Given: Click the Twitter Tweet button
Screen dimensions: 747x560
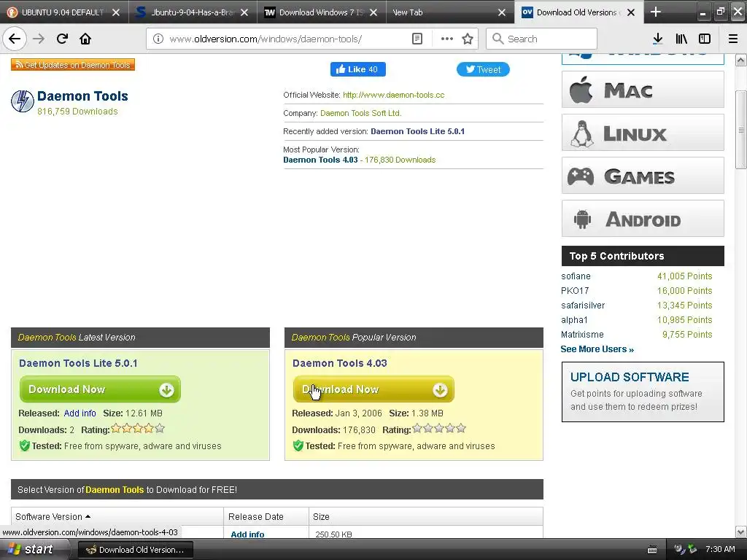Looking at the screenshot, I should (483, 69).
